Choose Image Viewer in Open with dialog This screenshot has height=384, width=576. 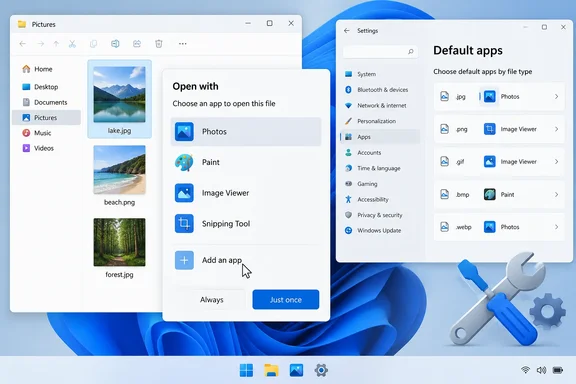246,193
